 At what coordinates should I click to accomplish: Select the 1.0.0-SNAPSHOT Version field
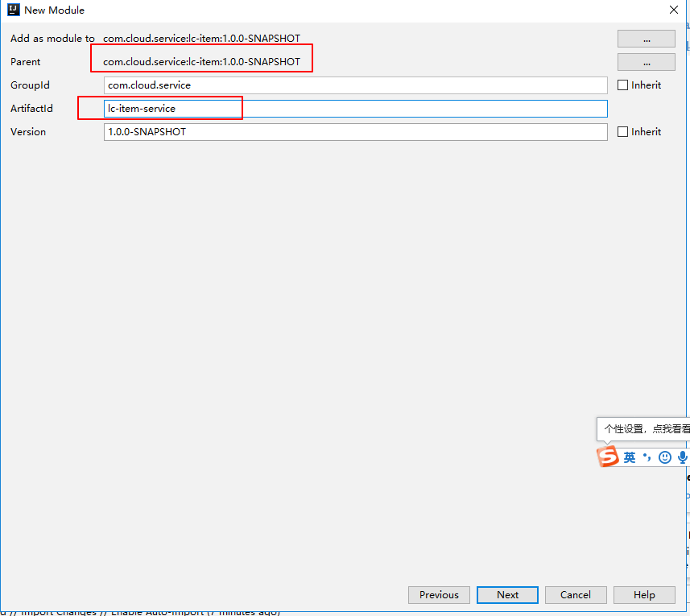click(x=356, y=131)
